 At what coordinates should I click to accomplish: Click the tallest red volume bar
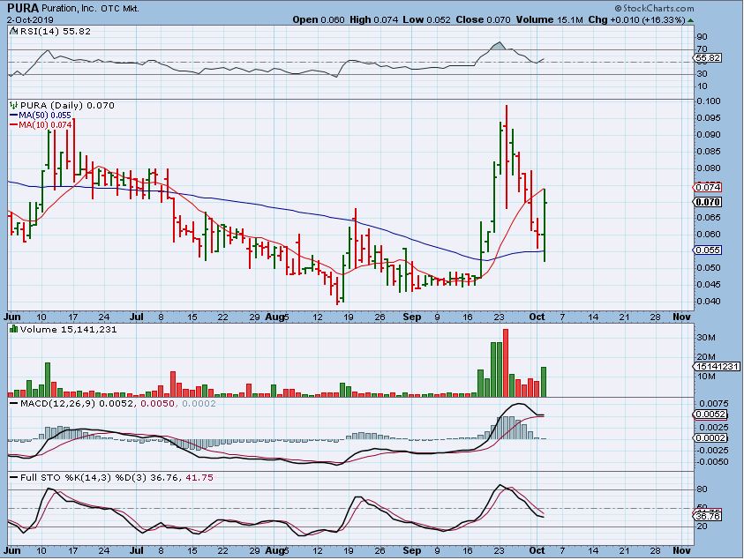pos(506,362)
